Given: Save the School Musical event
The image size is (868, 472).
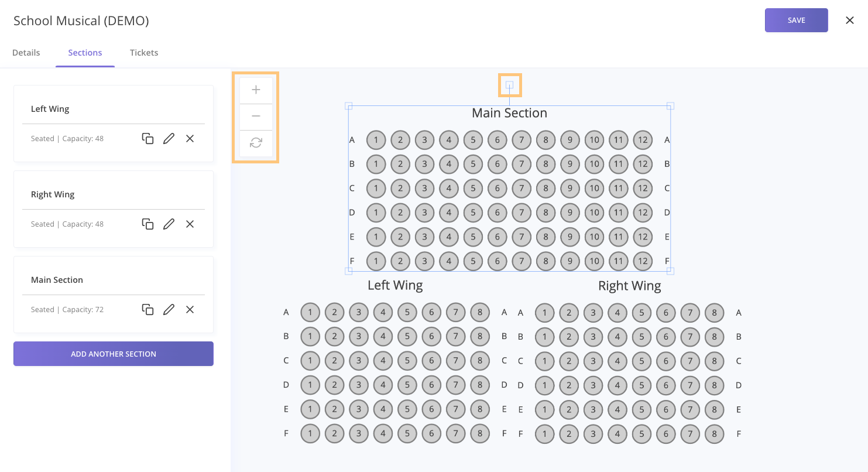Looking at the screenshot, I should tap(796, 19).
